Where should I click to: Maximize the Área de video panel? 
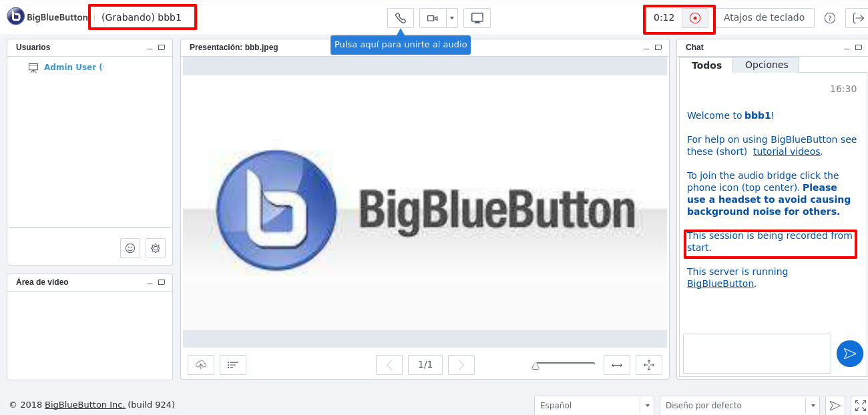[162, 282]
